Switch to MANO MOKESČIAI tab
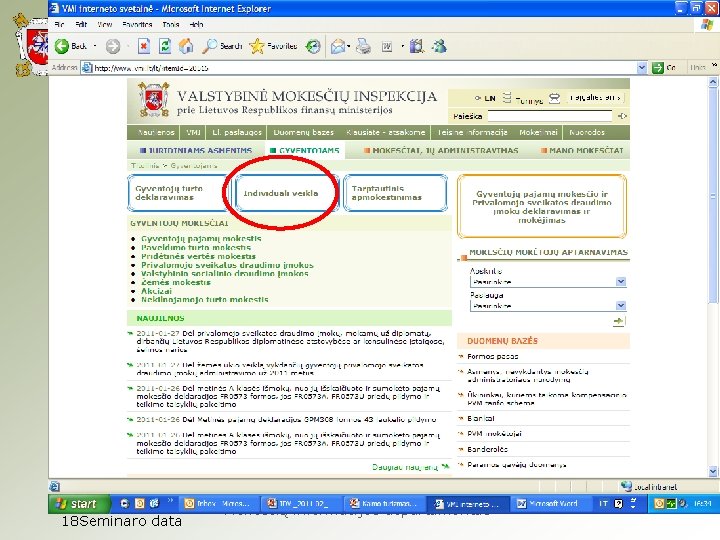Viewport: 720px width, 540px height. pyautogui.click(x=582, y=150)
